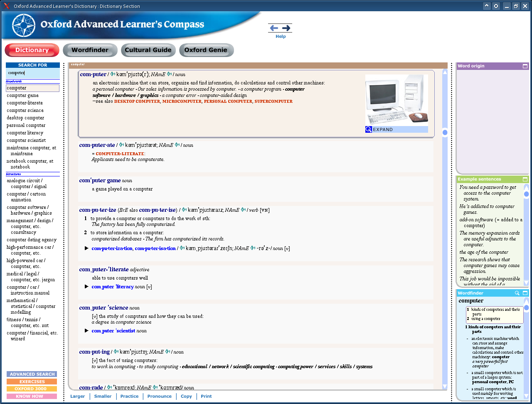Image resolution: width=532 pixels, height=404 pixels.
Task: Click Wordfinder panel scrollbar thumb
Action: tap(526, 308)
